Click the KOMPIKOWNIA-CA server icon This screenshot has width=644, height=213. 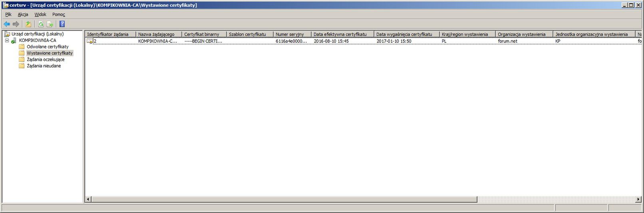[14, 41]
